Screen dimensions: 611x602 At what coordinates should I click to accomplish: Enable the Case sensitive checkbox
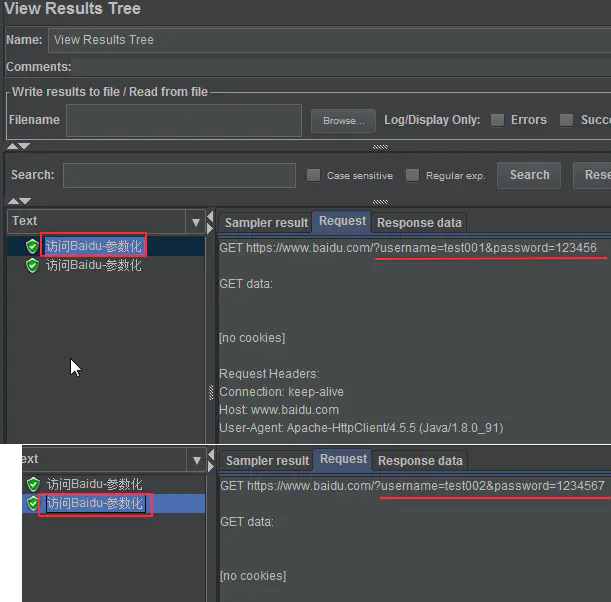point(313,175)
